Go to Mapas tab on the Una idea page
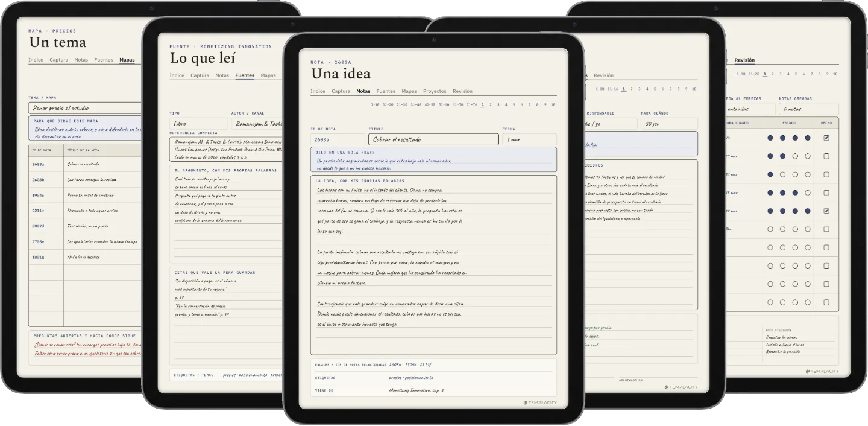The image size is (868, 426). pos(409,91)
